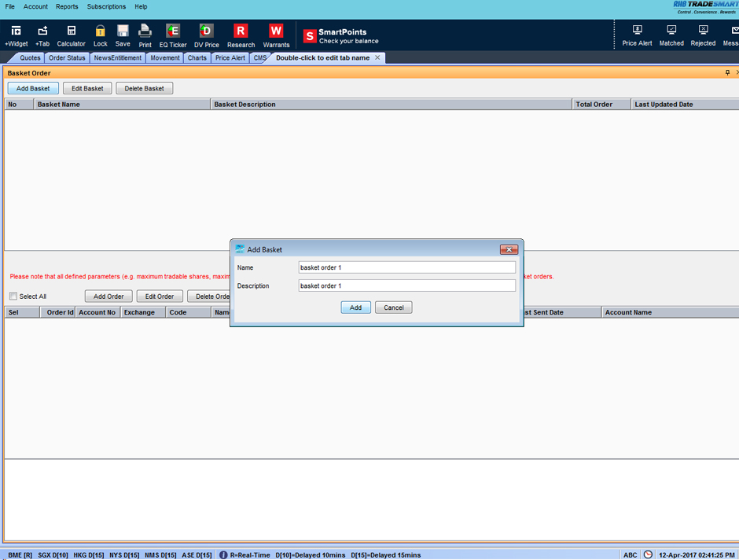The height and width of the screenshot is (560, 739).
Task: Click the Delete Basket button
Action: click(144, 88)
